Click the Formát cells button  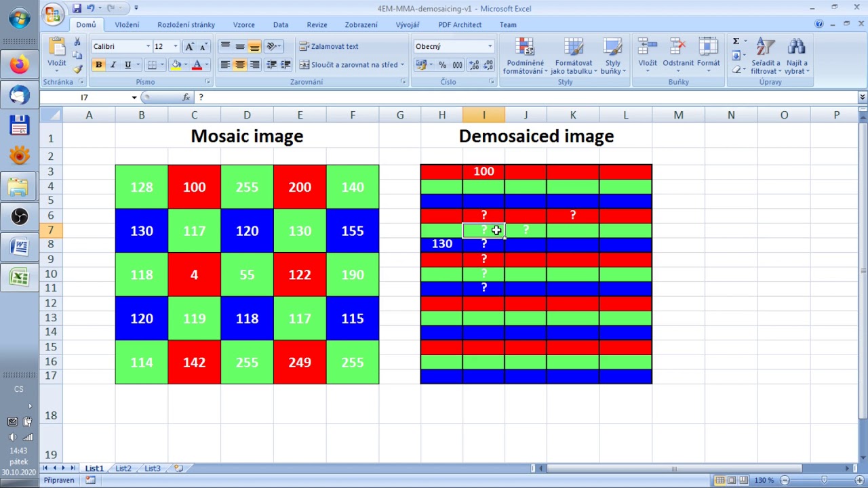tap(708, 56)
